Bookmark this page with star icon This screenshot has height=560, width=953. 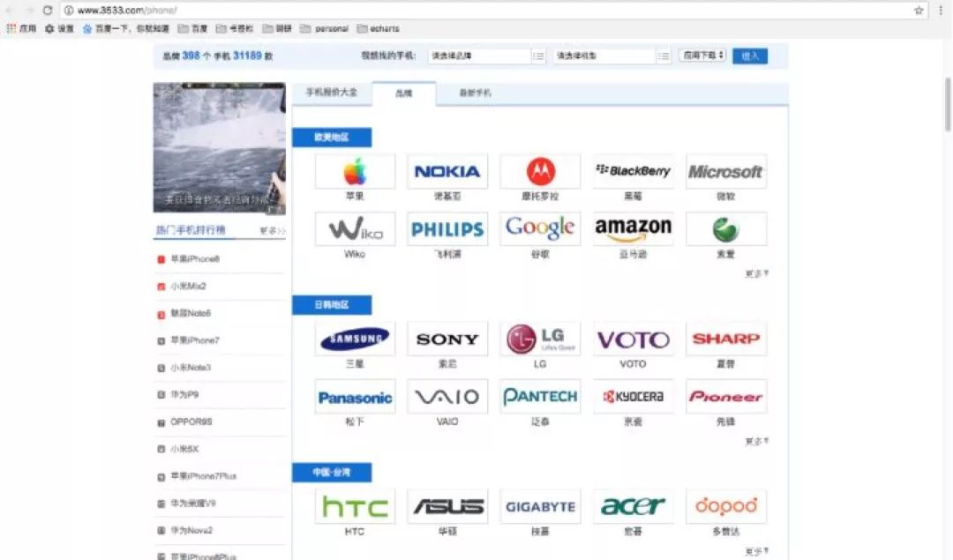point(919,11)
